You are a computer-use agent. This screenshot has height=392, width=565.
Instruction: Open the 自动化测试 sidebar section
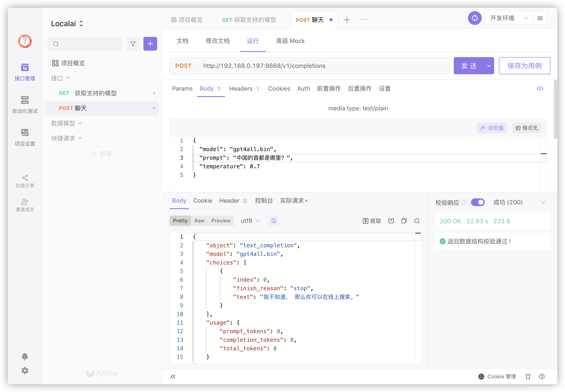click(x=25, y=105)
